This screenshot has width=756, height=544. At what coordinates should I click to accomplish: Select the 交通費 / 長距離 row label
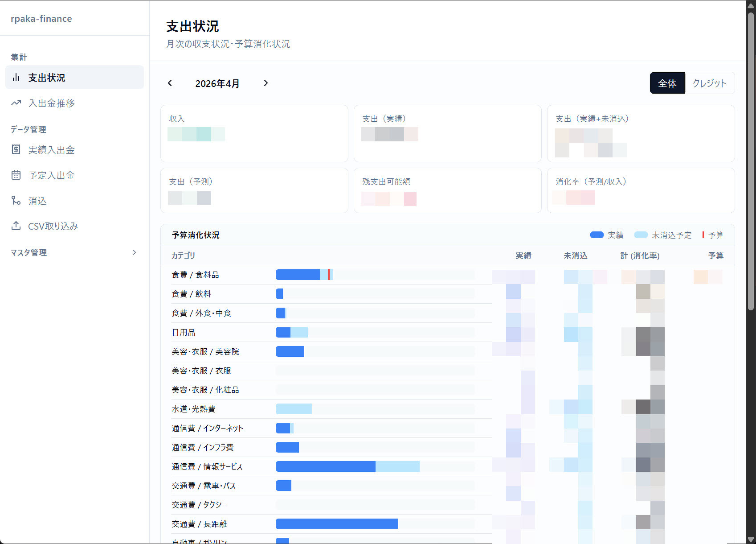point(200,524)
